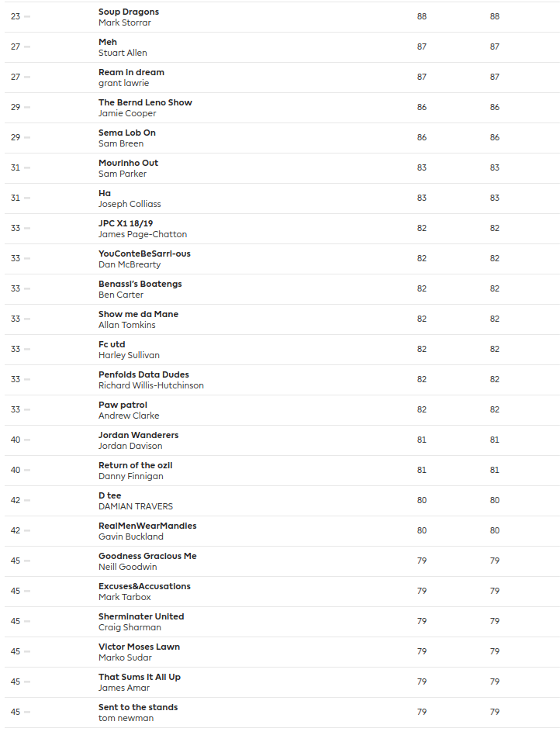560x735 pixels.
Task: Click the rank movement icon beside Soup Dragons
Action: 27,16
